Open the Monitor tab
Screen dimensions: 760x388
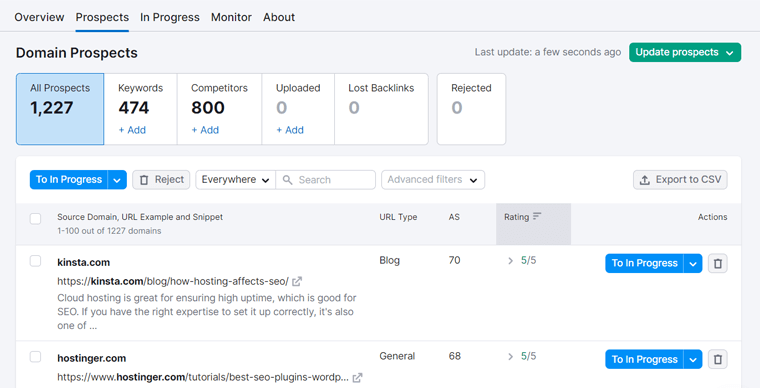(x=231, y=17)
